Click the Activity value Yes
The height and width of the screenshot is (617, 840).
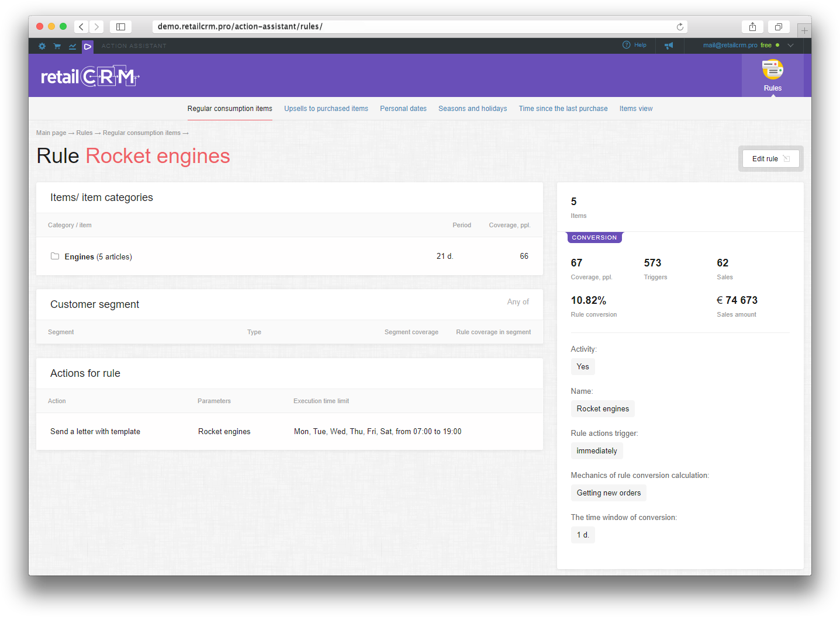[x=583, y=367]
